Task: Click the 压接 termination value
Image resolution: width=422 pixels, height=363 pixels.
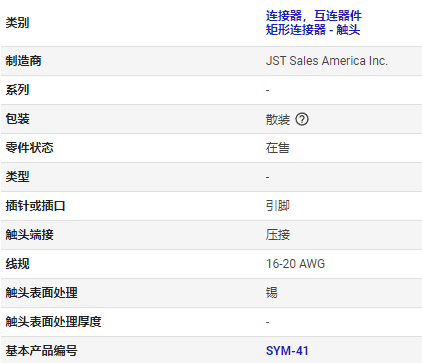Action: click(278, 235)
